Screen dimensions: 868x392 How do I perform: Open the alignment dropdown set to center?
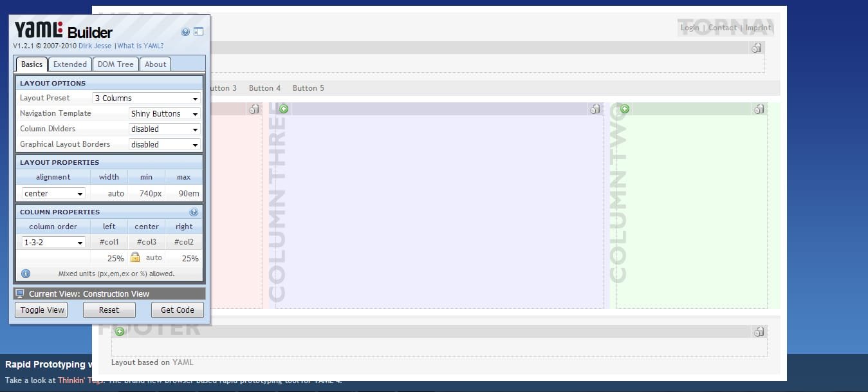click(53, 193)
